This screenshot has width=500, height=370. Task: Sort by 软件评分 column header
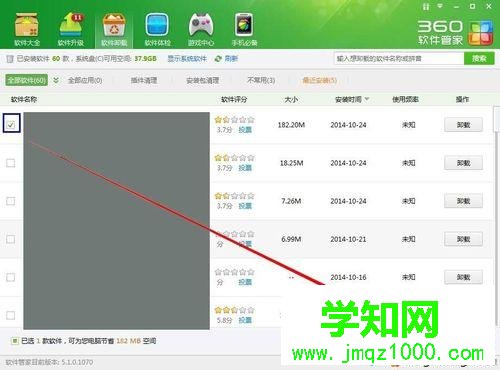coord(234,99)
